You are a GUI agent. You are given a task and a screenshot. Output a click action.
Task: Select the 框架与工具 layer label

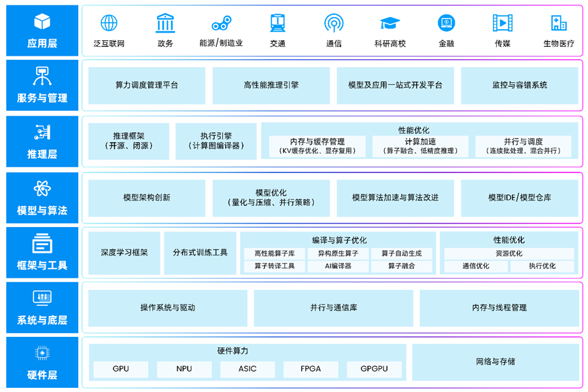(x=42, y=266)
